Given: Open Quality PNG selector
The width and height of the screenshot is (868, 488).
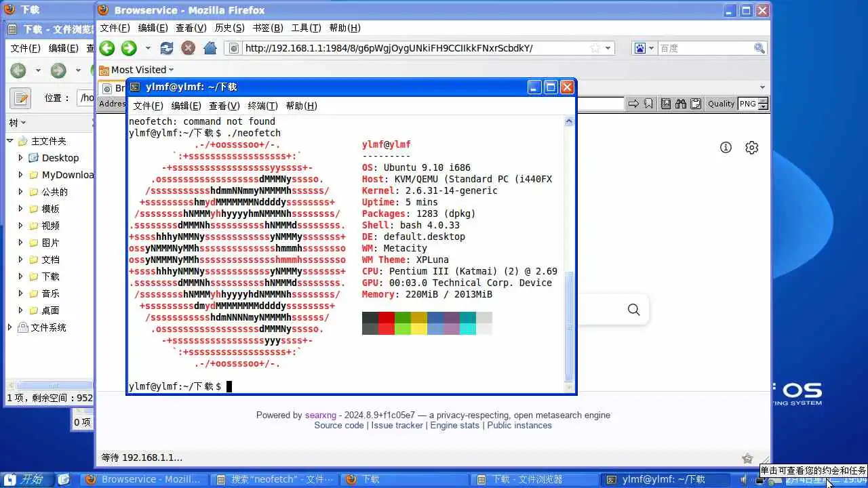Looking at the screenshot, I should pos(753,104).
